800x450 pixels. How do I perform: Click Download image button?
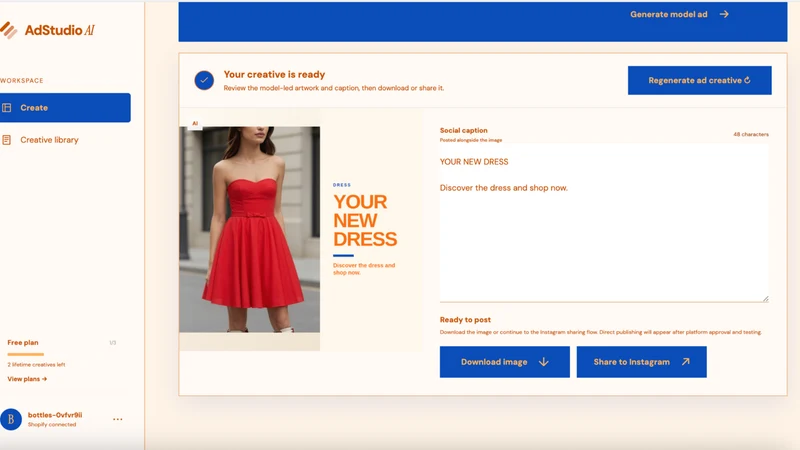[505, 362]
